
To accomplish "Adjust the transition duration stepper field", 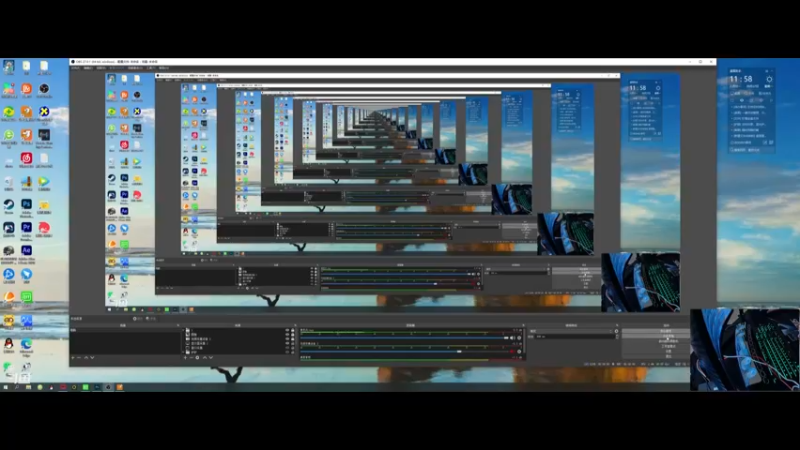I will (578, 337).
